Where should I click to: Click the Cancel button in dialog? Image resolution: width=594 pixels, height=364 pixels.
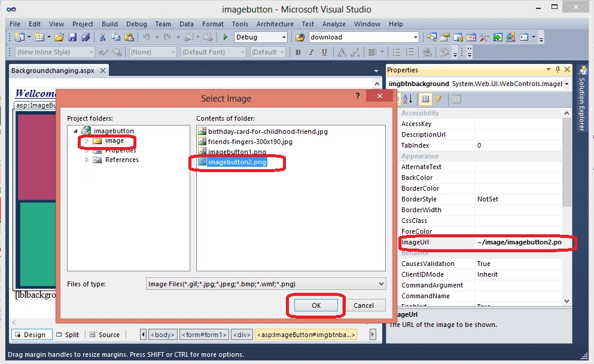pos(364,305)
